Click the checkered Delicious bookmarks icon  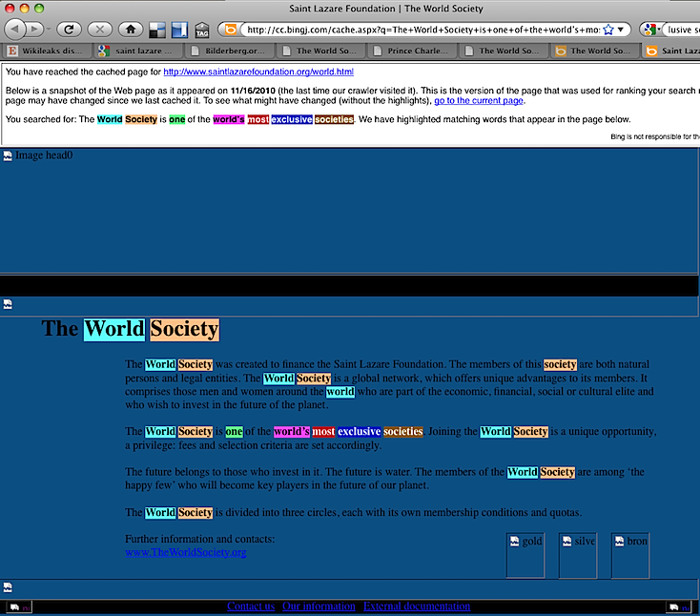pos(157,30)
